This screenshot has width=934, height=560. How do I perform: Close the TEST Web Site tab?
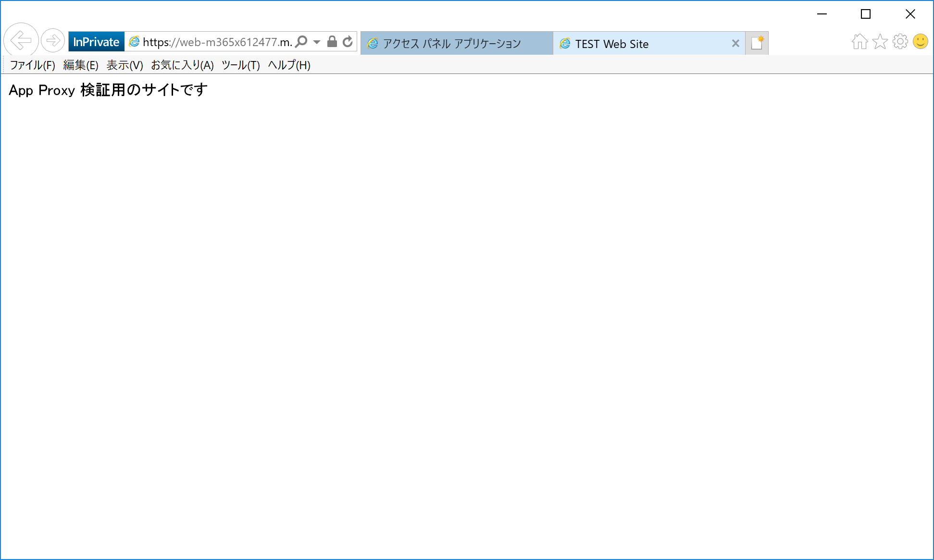click(x=735, y=43)
